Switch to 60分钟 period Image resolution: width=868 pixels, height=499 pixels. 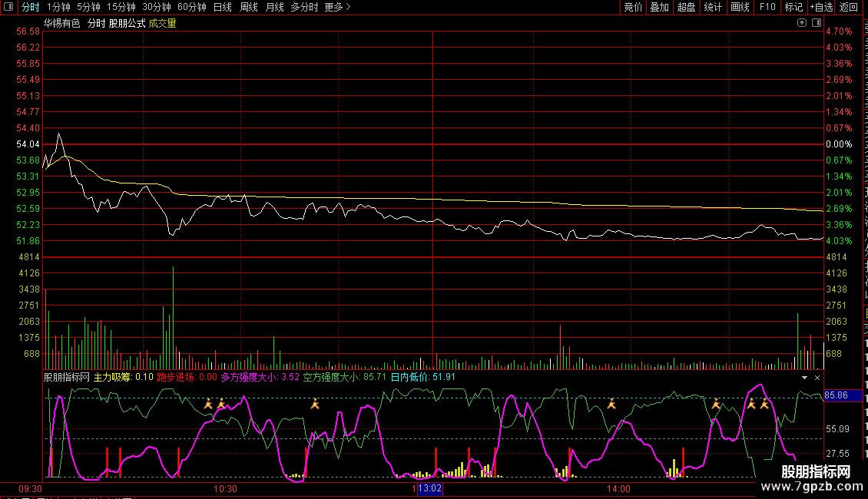[191, 8]
